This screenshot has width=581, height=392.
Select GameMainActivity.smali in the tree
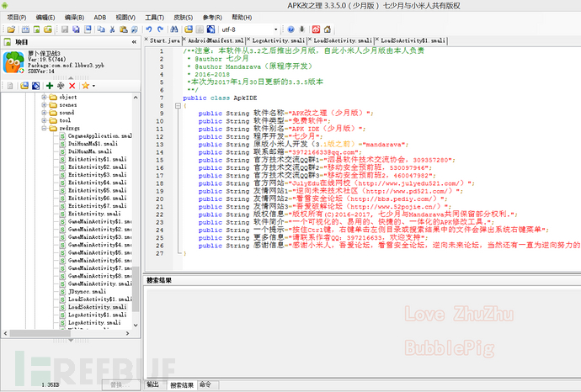pos(99,283)
